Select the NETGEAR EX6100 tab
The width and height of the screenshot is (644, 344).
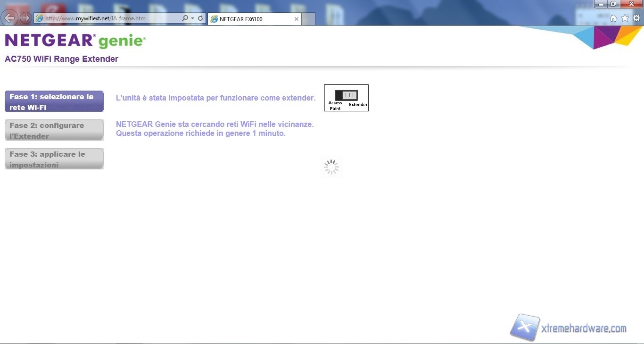click(x=250, y=19)
